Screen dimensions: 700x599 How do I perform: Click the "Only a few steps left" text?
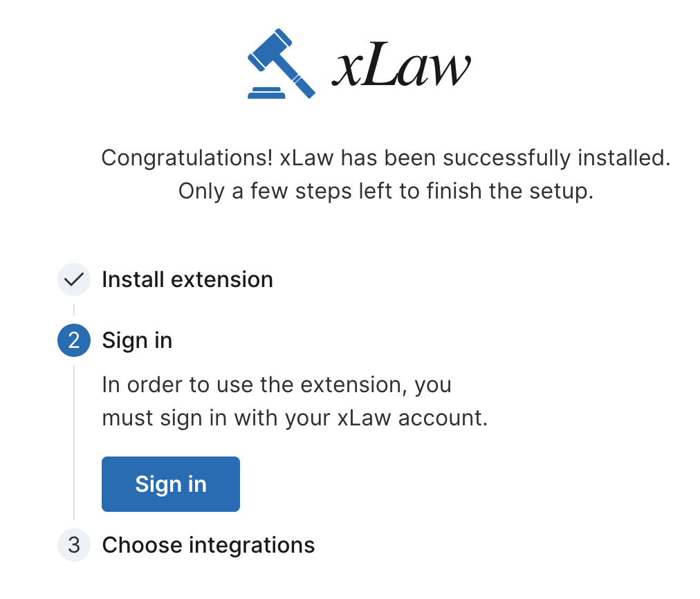click(x=386, y=191)
